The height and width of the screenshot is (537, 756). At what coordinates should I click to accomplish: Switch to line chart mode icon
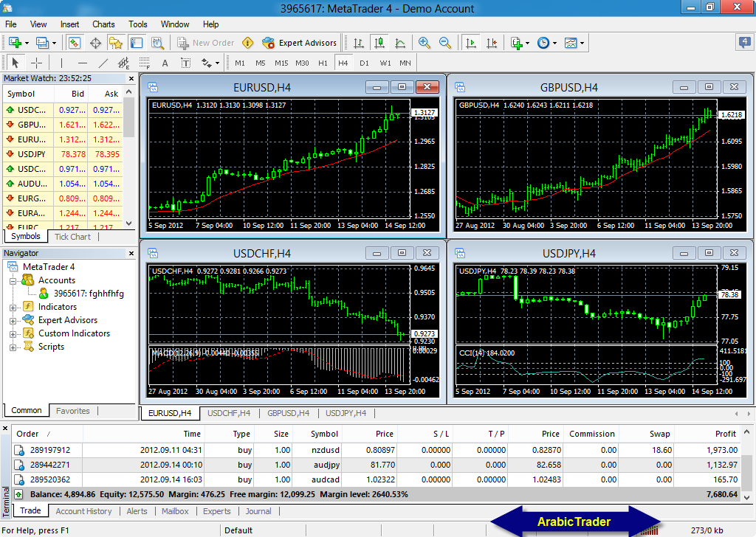coord(400,43)
